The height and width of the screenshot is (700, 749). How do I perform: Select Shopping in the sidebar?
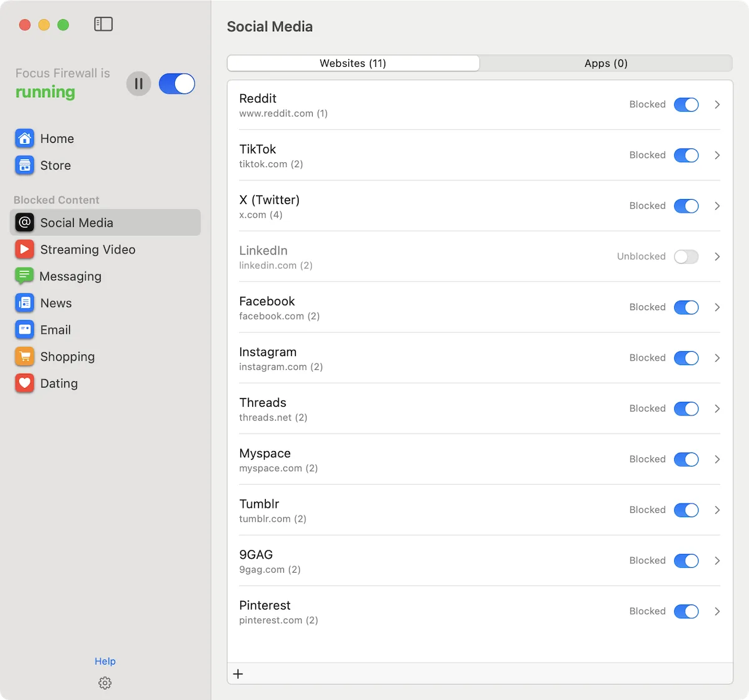tap(105, 357)
